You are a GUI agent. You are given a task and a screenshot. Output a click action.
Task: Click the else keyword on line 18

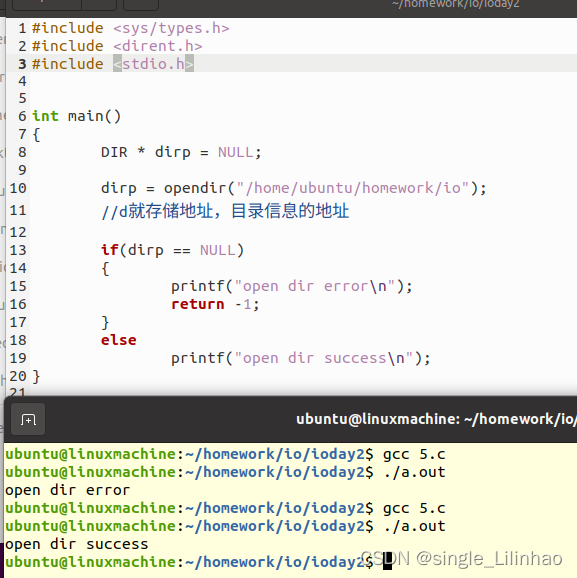118,340
